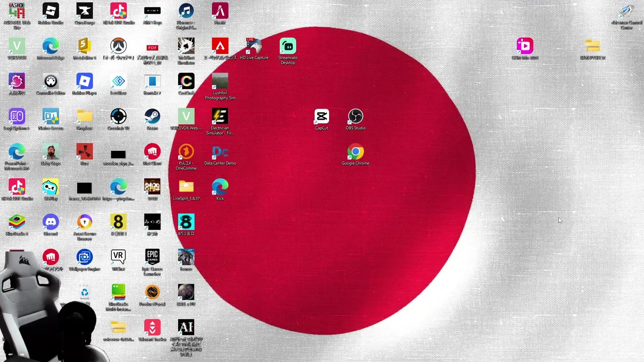Select the BlueStacks Multi-Instance icon
Image resolution: width=644 pixels, height=362 pixels.
[118, 293]
